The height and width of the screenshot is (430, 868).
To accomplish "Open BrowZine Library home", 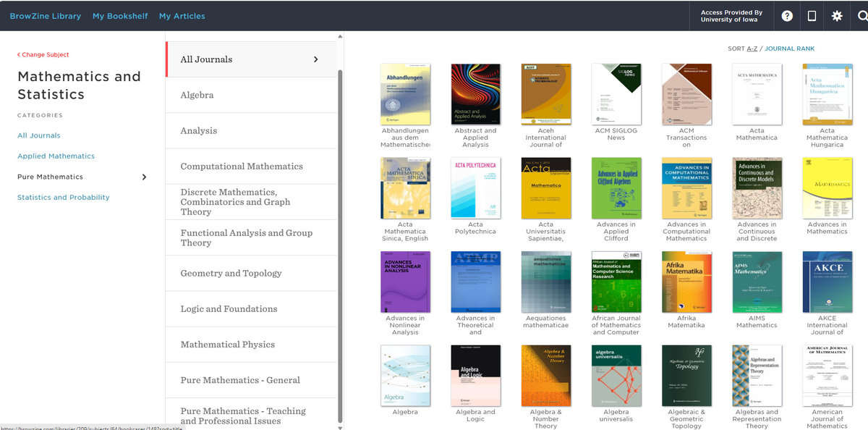I will point(46,16).
